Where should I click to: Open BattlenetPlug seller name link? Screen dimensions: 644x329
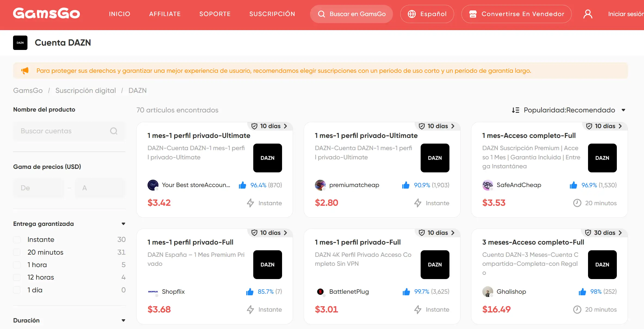pyautogui.click(x=349, y=292)
